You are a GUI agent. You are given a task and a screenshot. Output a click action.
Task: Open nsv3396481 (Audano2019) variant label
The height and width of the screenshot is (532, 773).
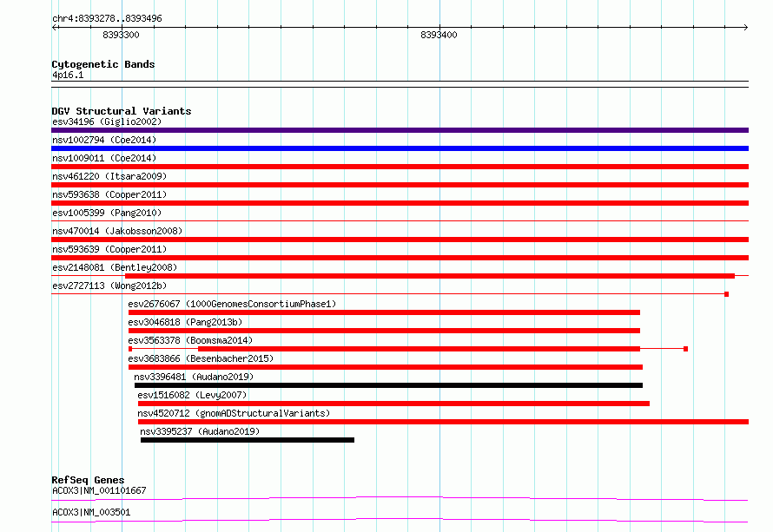pos(194,377)
